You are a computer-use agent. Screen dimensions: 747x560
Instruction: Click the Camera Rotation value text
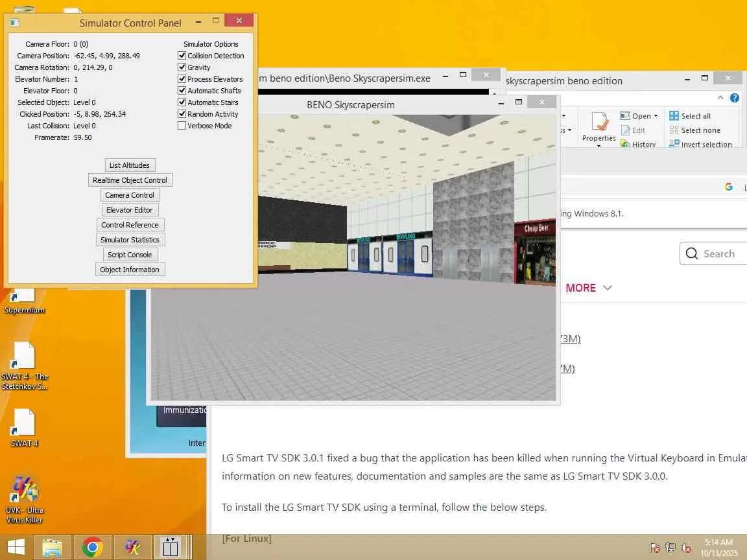click(93, 67)
